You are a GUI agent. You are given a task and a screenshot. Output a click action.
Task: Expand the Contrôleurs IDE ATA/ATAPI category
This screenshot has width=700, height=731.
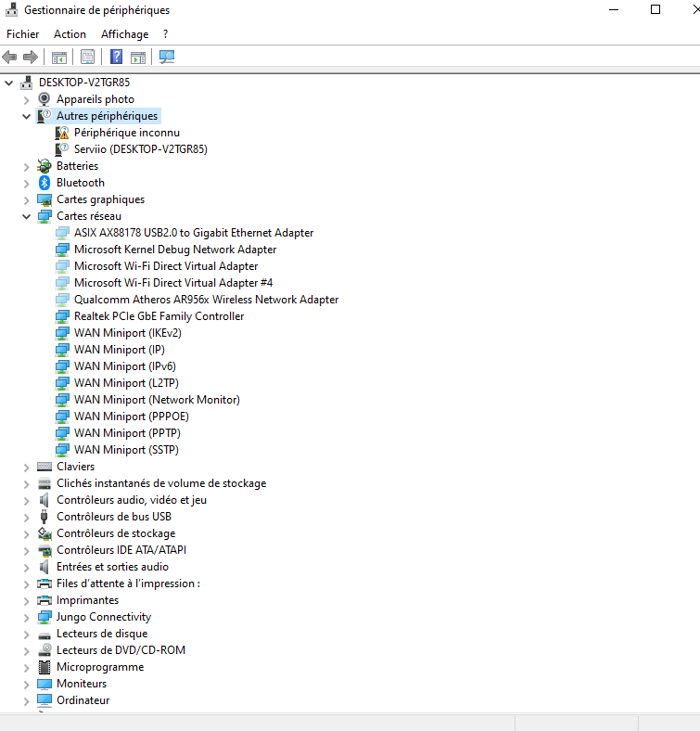tap(27, 551)
